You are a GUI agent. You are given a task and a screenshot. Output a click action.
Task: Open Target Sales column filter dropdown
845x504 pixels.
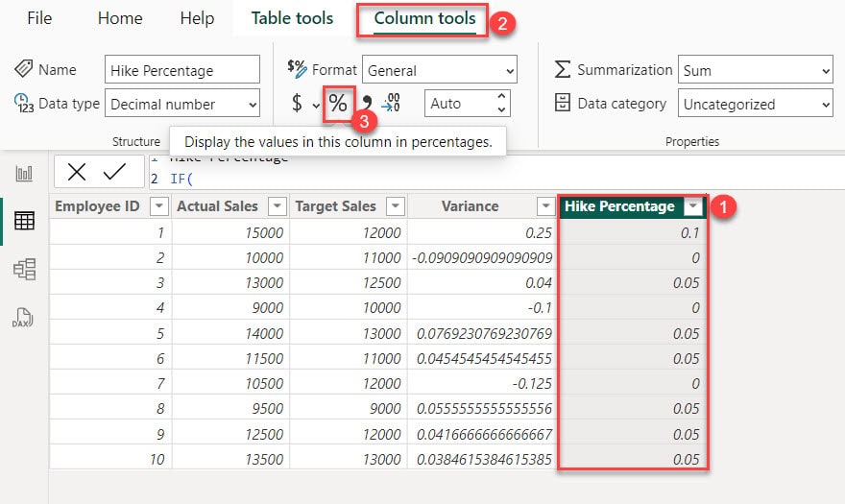pyautogui.click(x=396, y=205)
